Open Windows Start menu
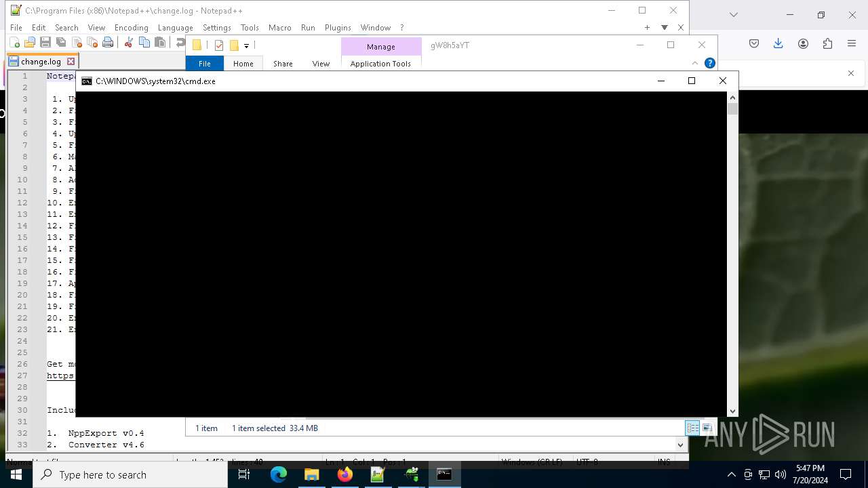Image resolution: width=868 pixels, height=488 pixels. (16, 474)
